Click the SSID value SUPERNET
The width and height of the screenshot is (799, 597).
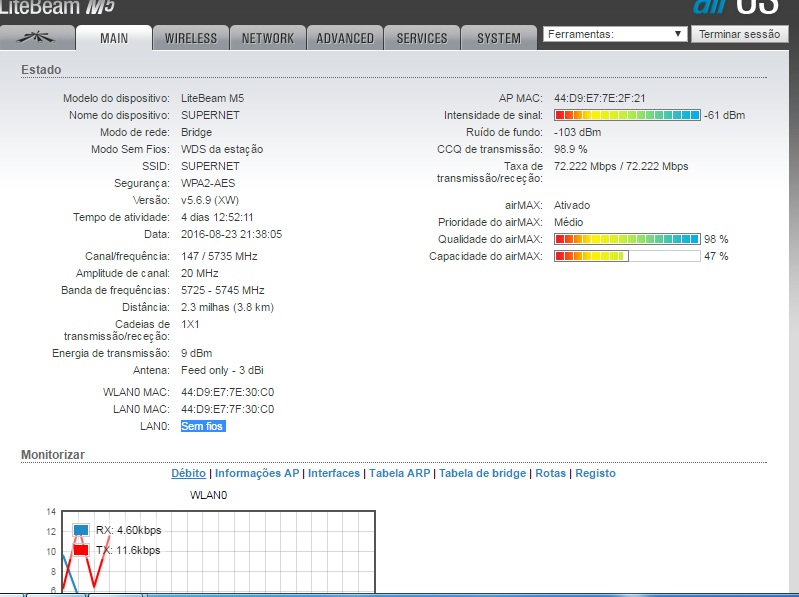tap(210, 166)
